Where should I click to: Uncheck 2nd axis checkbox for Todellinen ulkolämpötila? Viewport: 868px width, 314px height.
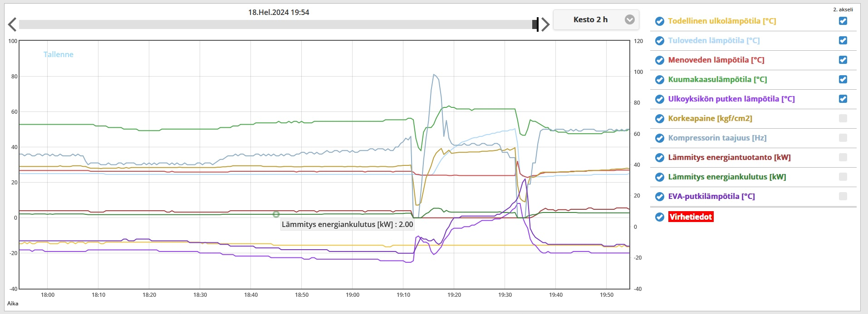[x=843, y=21]
